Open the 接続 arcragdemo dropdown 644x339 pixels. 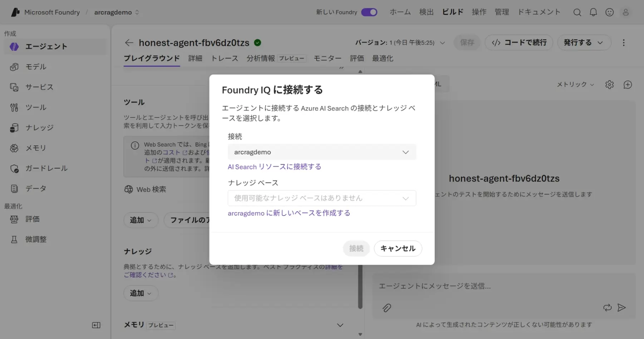tap(322, 152)
